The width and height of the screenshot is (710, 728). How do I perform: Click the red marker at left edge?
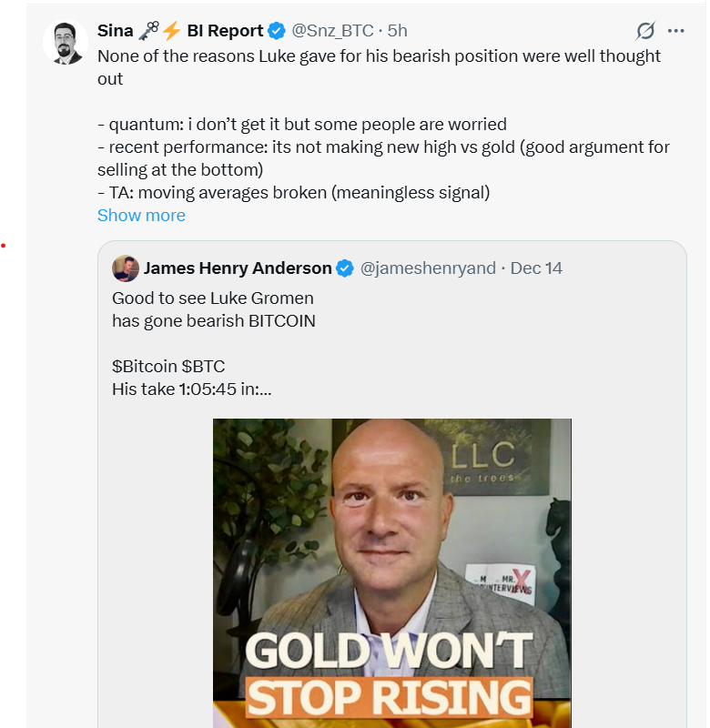click(x=4, y=254)
